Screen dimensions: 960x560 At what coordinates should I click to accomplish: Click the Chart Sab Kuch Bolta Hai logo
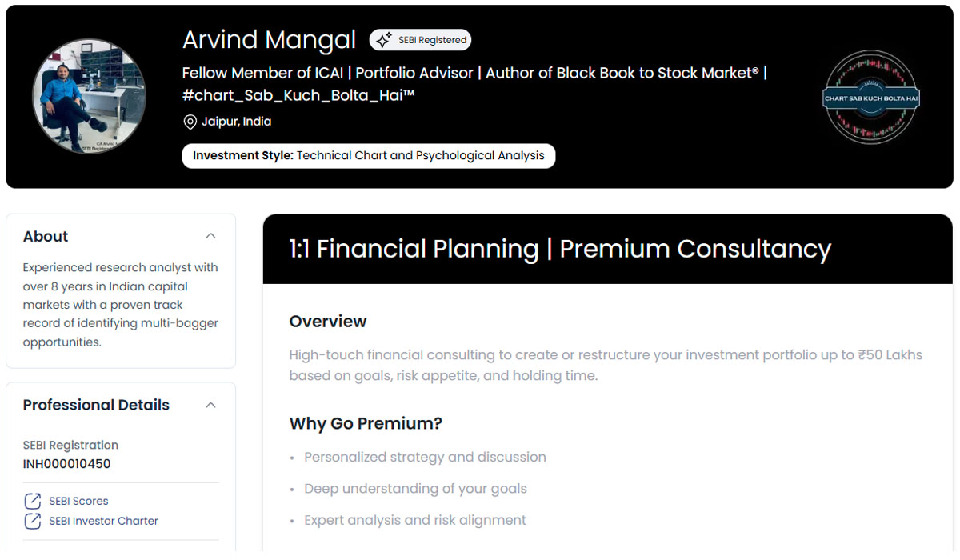pyautogui.click(x=870, y=96)
